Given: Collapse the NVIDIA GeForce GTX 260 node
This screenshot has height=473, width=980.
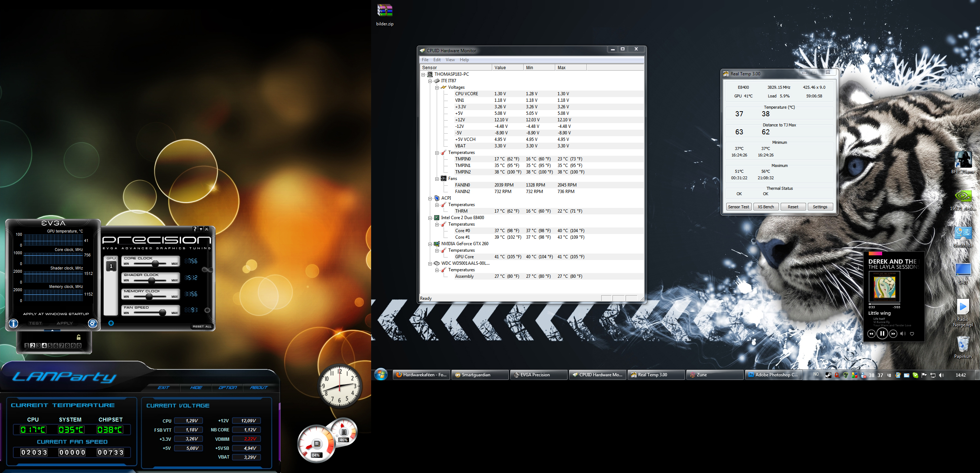Looking at the screenshot, I should click(430, 244).
